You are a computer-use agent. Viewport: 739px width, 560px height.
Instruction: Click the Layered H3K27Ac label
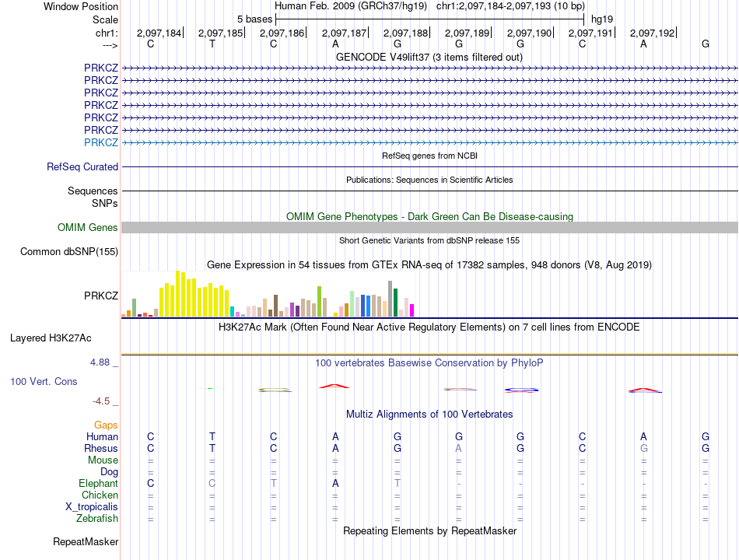(51, 338)
